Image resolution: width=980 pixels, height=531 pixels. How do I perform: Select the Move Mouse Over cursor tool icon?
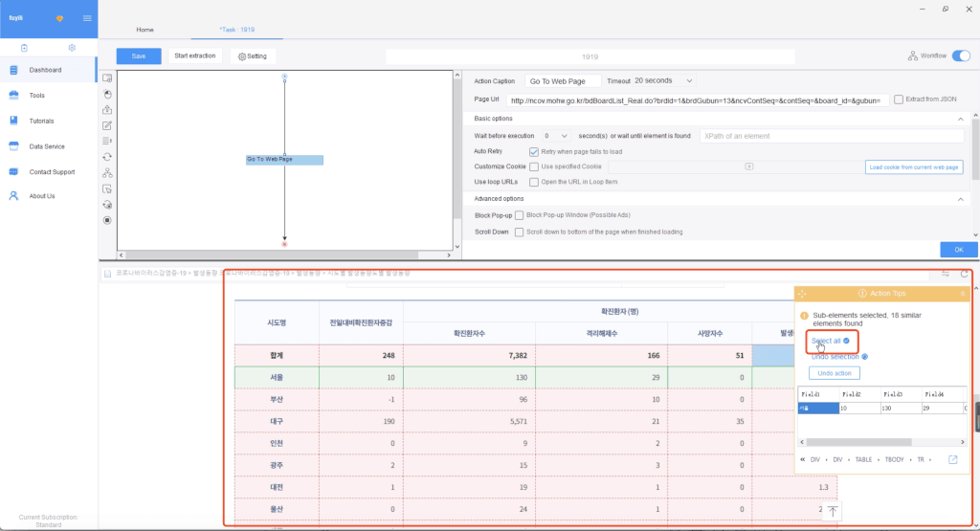click(107, 188)
